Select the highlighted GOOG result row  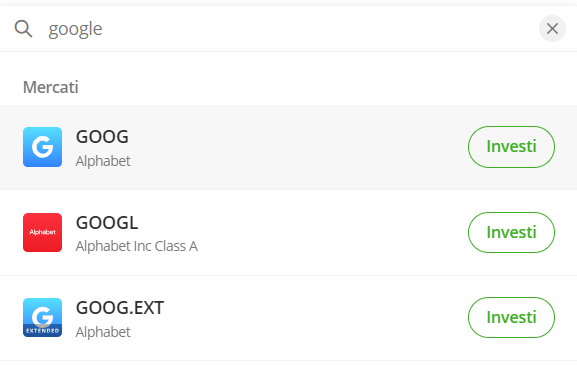click(x=288, y=147)
